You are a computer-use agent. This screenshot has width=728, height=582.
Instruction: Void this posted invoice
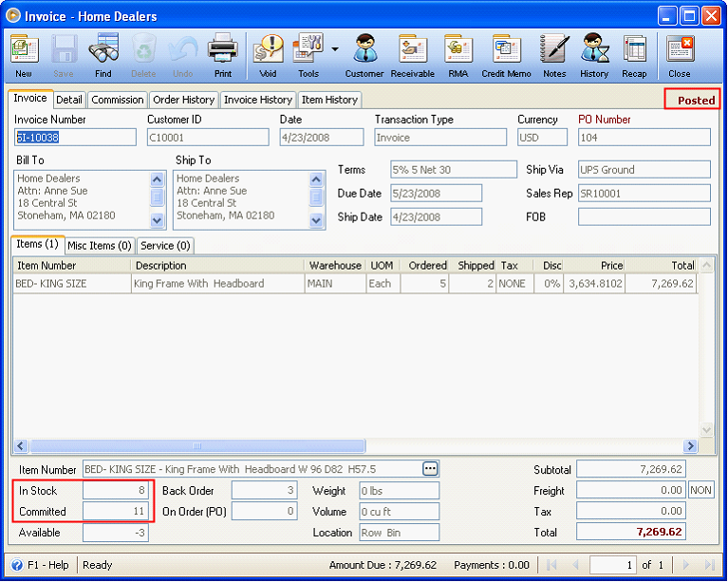[x=268, y=55]
